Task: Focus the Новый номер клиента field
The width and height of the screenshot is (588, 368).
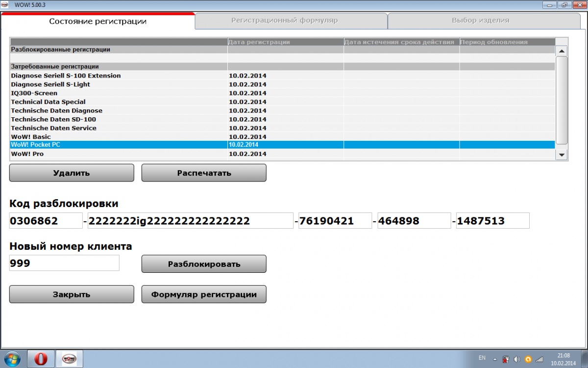Action: pyautogui.click(x=64, y=263)
